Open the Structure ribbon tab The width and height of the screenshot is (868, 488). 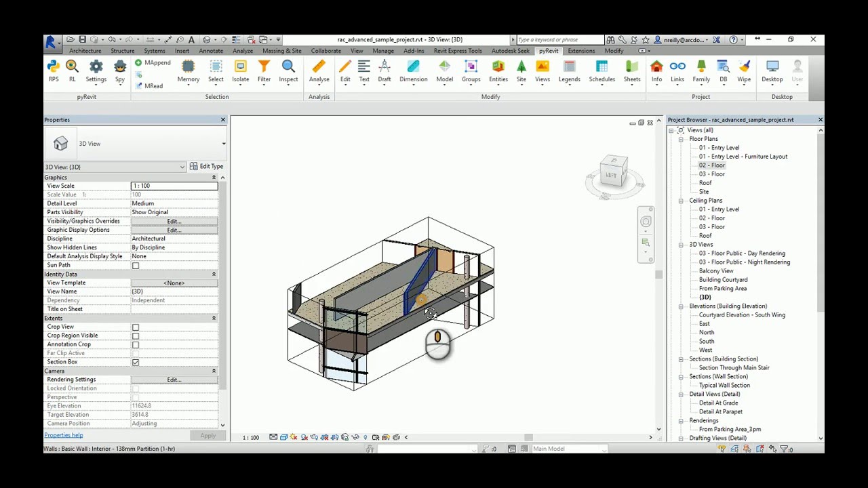pyautogui.click(x=123, y=51)
